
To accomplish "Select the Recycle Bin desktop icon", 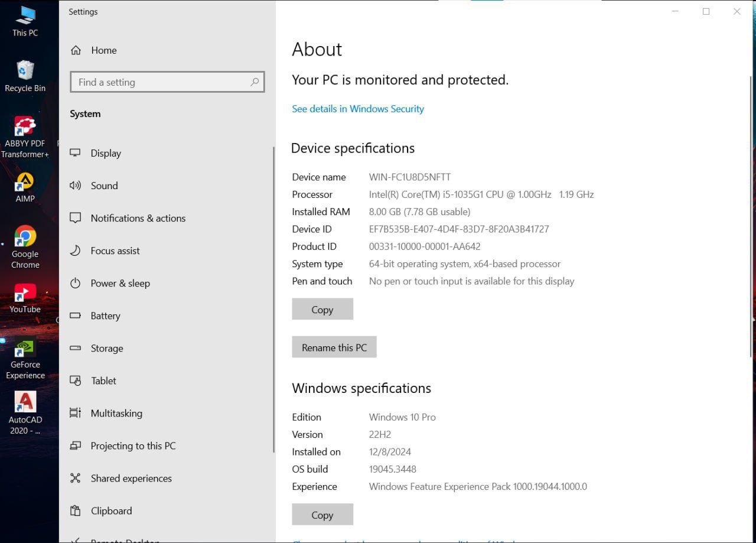I will pyautogui.click(x=25, y=76).
